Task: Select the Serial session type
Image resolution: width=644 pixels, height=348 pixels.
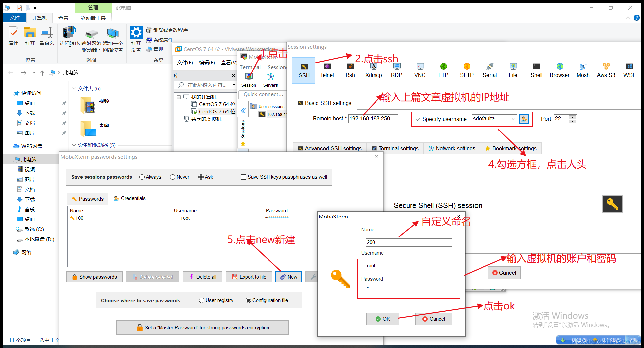Action: 490,70
